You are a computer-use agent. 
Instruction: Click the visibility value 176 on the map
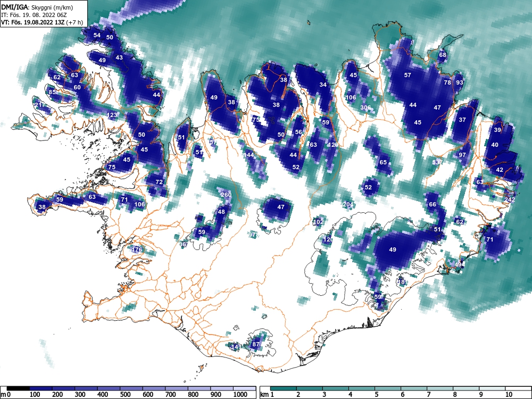pyautogui.click(x=137, y=250)
